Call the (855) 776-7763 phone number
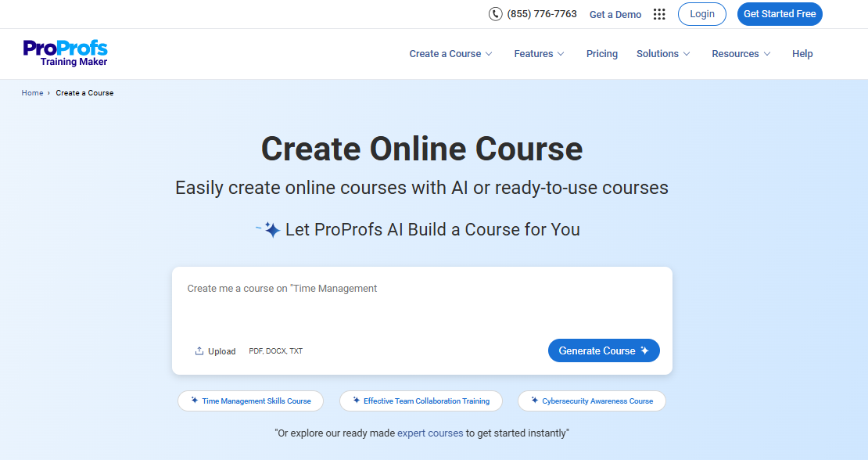The width and height of the screenshot is (868, 460). (x=542, y=14)
